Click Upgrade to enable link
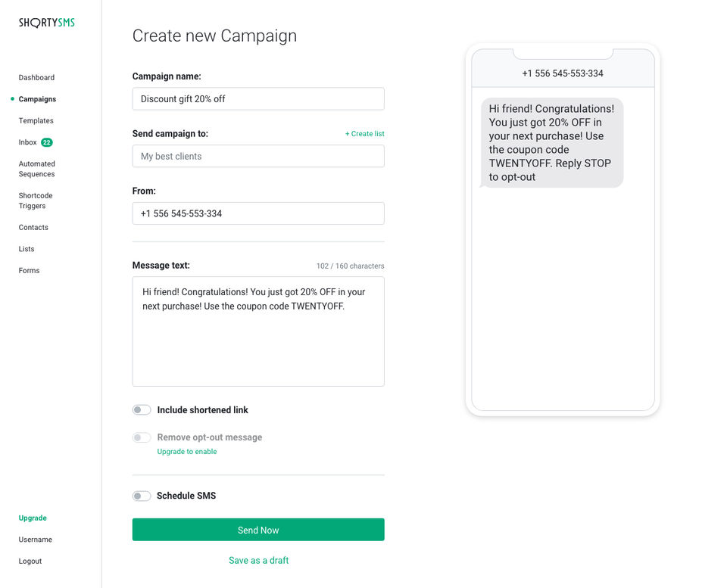The height and width of the screenshot is (588, 727). pos(186,452)
